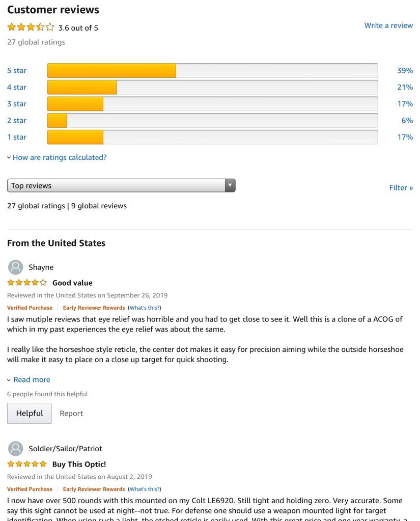Click Shayne's profile avatar icon

click(16, 267)
